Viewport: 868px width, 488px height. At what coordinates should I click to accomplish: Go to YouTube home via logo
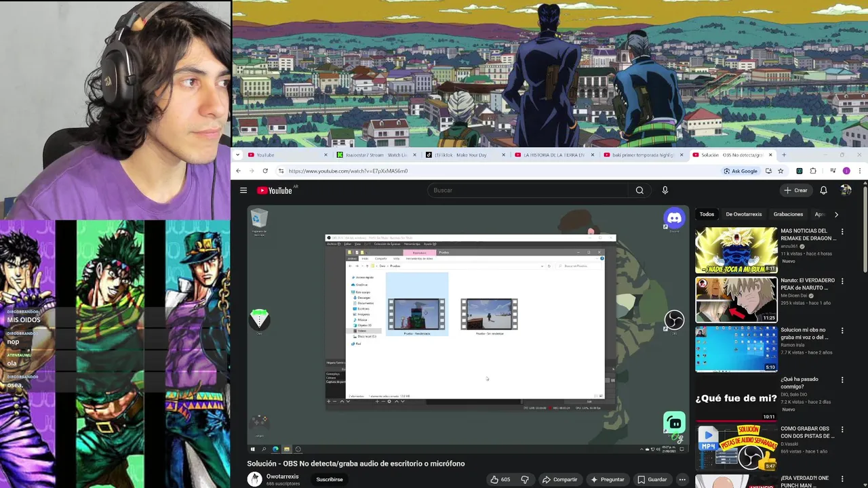click(x=276, y=190)
